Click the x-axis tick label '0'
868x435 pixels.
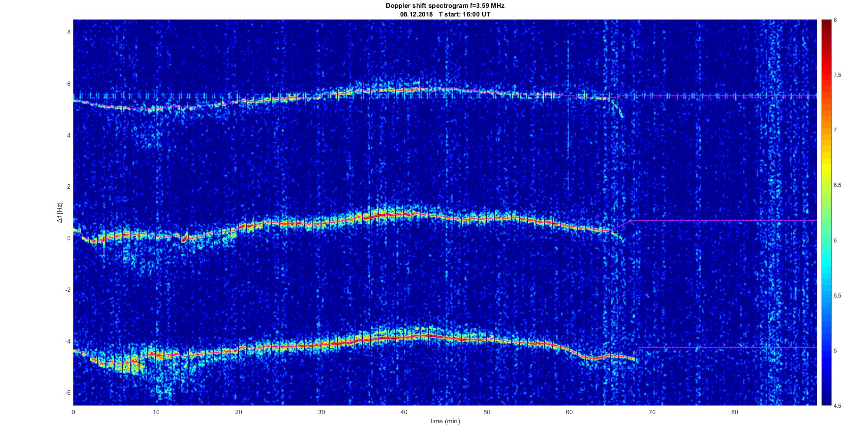click(x=73, y=412)
